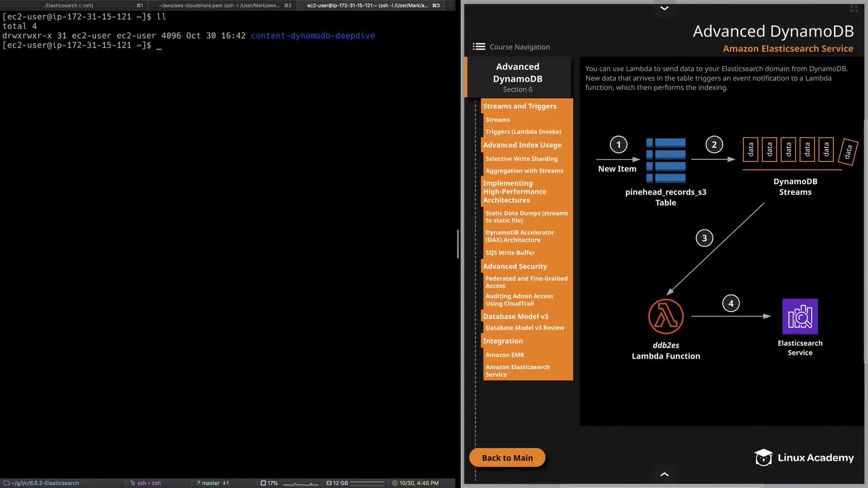Select the SQS Write Buffer lesson
The height and width of the screenshot is (488, 868).
(x=510, y=253)
